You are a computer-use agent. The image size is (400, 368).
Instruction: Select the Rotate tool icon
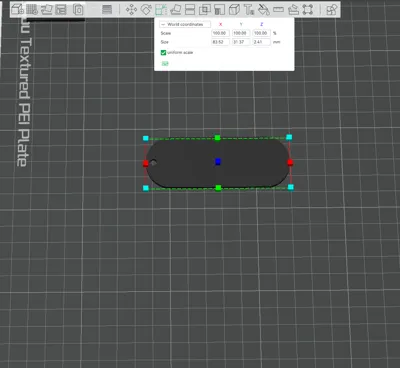click(x=146, y=10)
